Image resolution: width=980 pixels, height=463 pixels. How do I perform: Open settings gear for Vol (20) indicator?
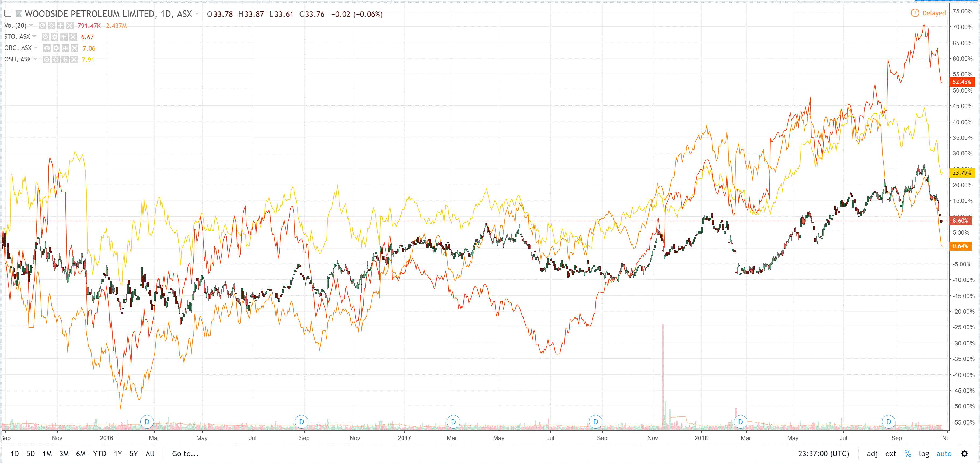tap(51, 26)
